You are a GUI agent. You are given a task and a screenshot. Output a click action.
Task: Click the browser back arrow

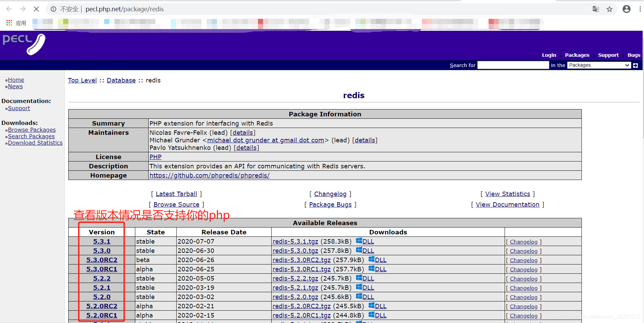(9, 9)
